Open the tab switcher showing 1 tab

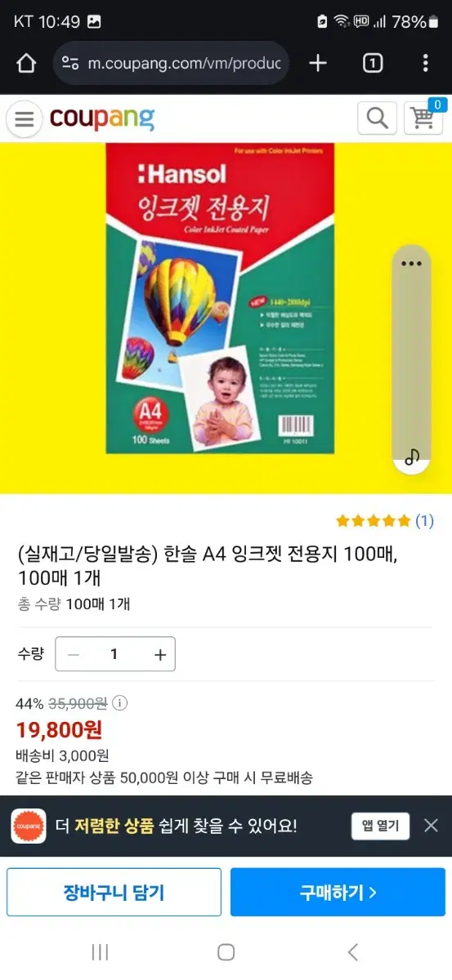(x=372, y=63)
